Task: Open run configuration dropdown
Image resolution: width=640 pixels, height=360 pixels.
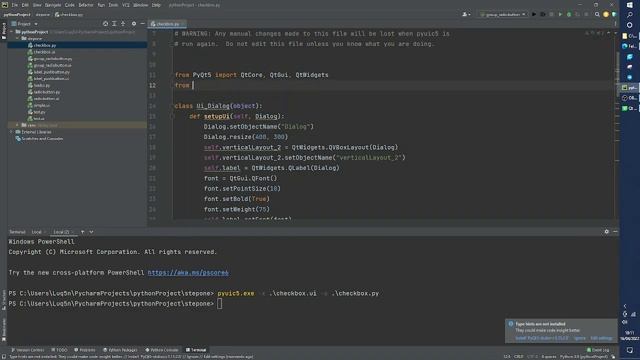Action: tap(502, 15)
